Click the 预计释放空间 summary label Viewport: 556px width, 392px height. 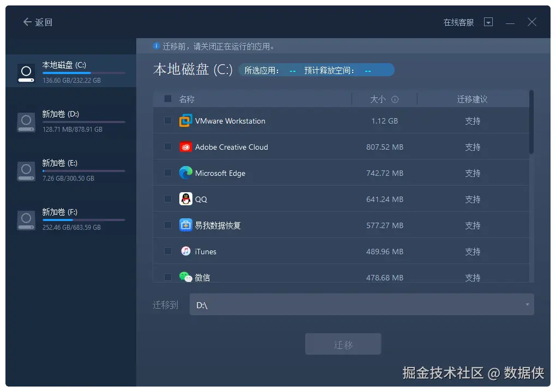329,70
